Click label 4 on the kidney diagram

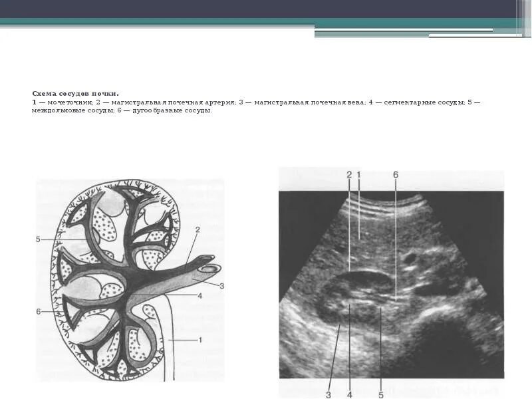point(200,296)
